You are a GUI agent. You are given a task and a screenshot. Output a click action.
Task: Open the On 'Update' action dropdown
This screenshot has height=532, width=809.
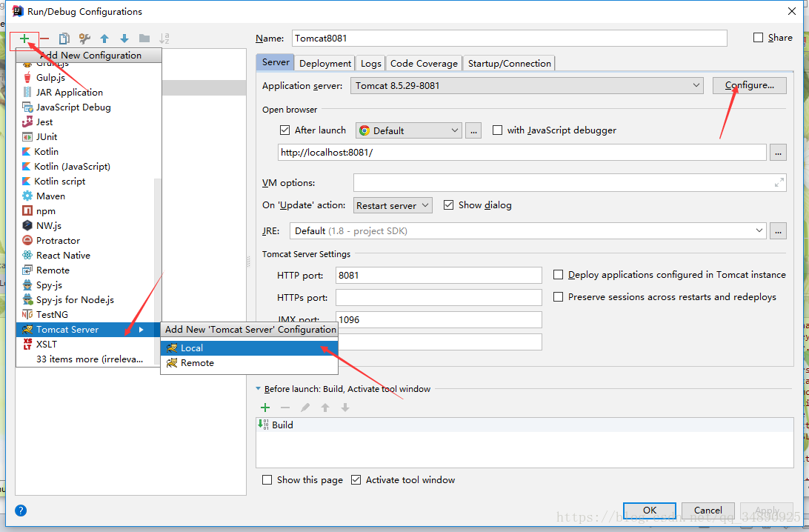(x=393, y=205)
